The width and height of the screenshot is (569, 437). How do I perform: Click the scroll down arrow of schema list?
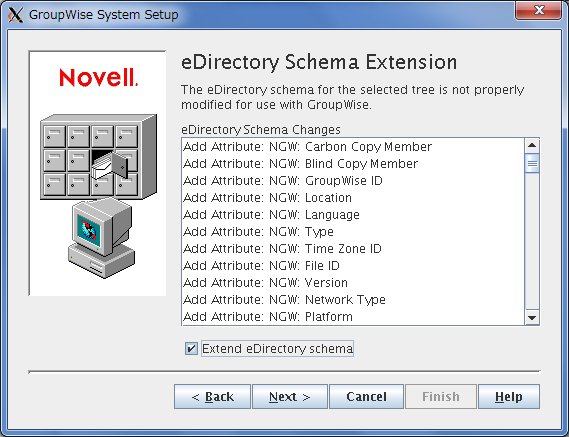click(x=532, y=318)
